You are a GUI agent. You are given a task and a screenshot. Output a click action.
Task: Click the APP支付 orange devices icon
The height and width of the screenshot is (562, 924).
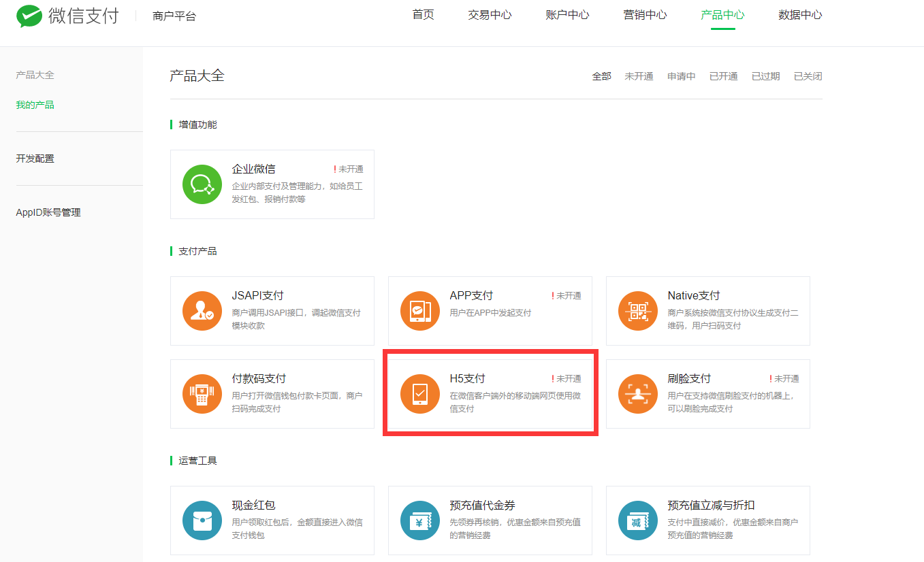(x=420, y=311)
